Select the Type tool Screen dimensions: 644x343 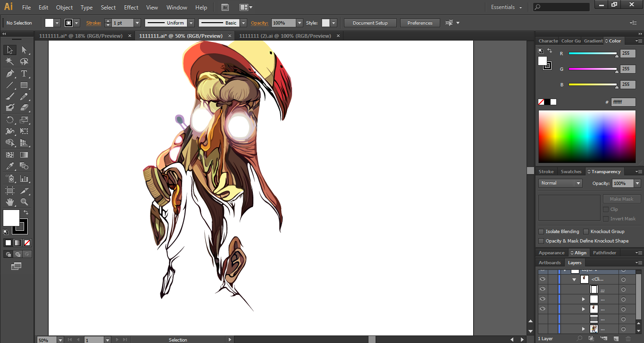click(24, 74)
